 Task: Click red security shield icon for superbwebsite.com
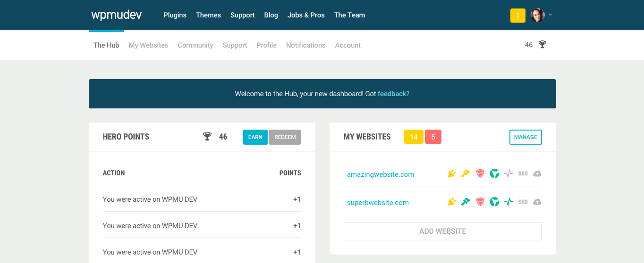pyautogui.click(x=480, y=202)
